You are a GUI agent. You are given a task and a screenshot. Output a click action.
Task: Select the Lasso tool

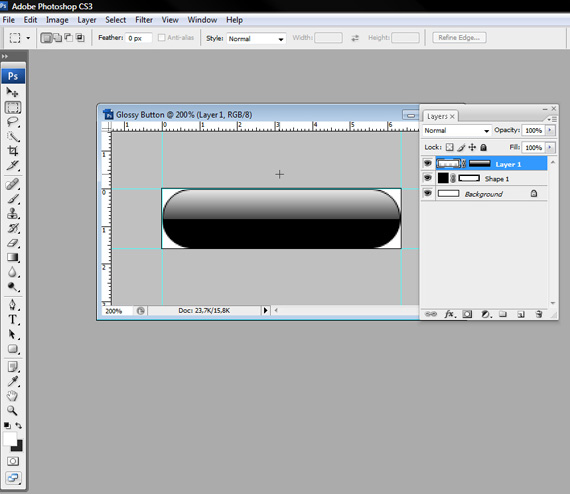point(12,122)
